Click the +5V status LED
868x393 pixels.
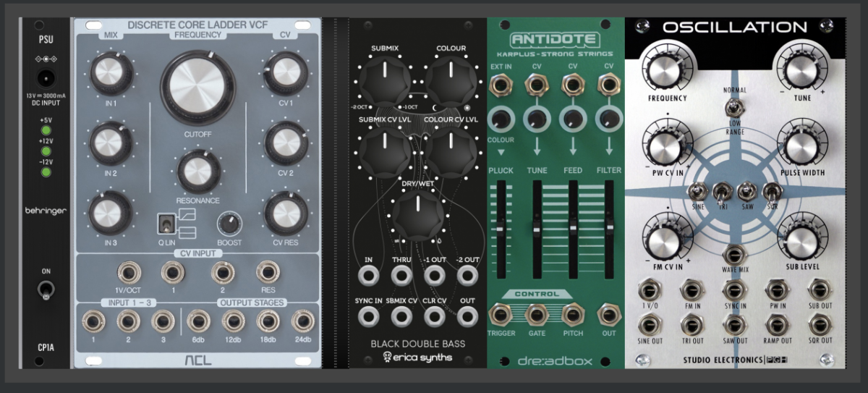(46, 131)
